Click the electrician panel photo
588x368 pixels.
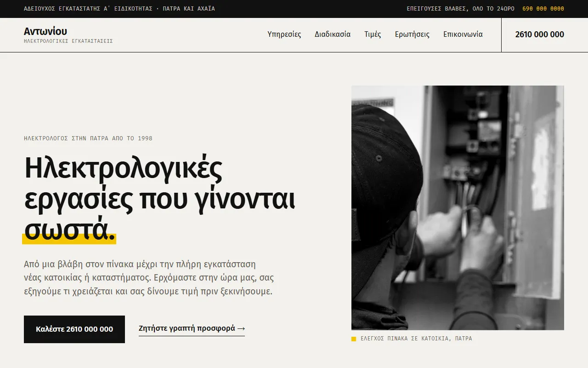(x=458, y=207)
